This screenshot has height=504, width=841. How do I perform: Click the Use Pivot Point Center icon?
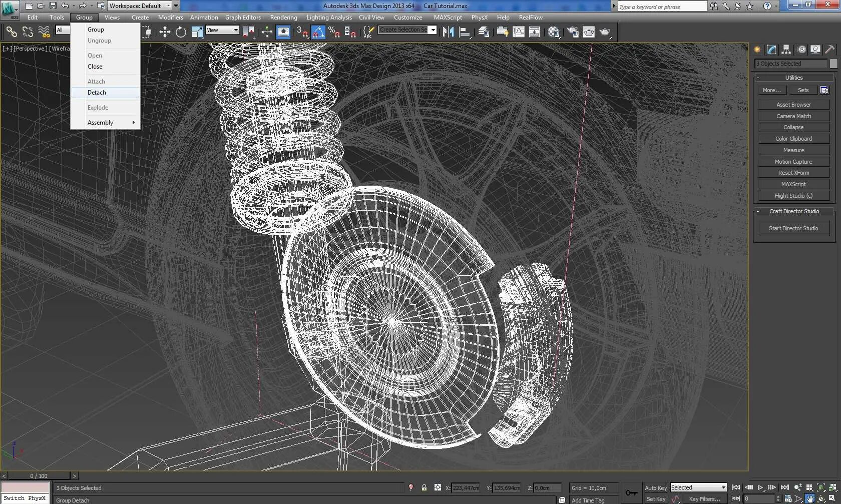pos(248,32)
